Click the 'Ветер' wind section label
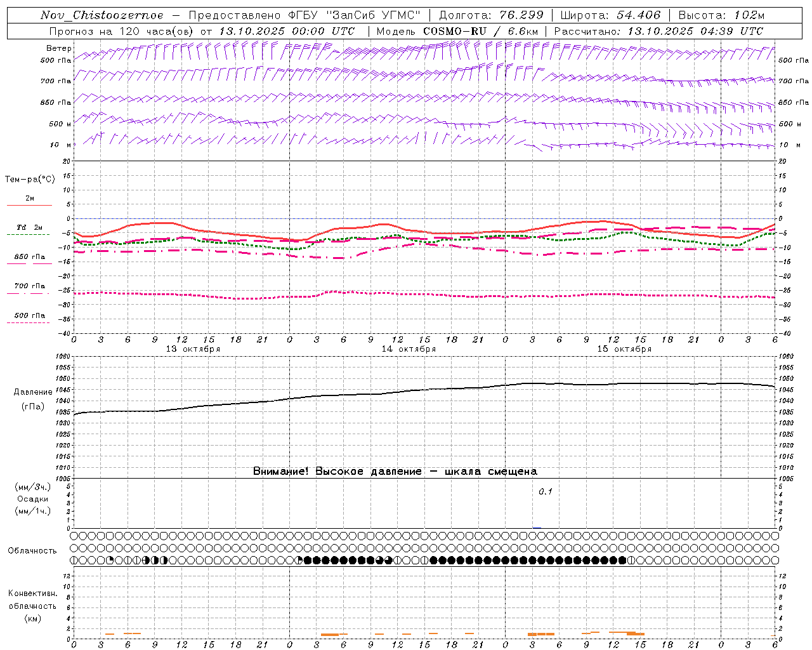The height and width of the screenshot is (650, 812). coord(58,48)
